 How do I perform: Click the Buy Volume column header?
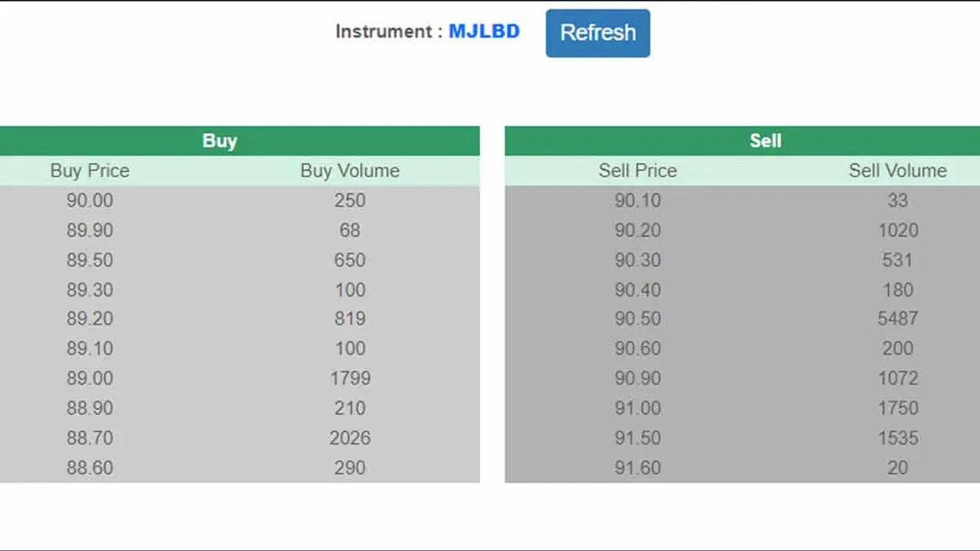click(350, 171)
